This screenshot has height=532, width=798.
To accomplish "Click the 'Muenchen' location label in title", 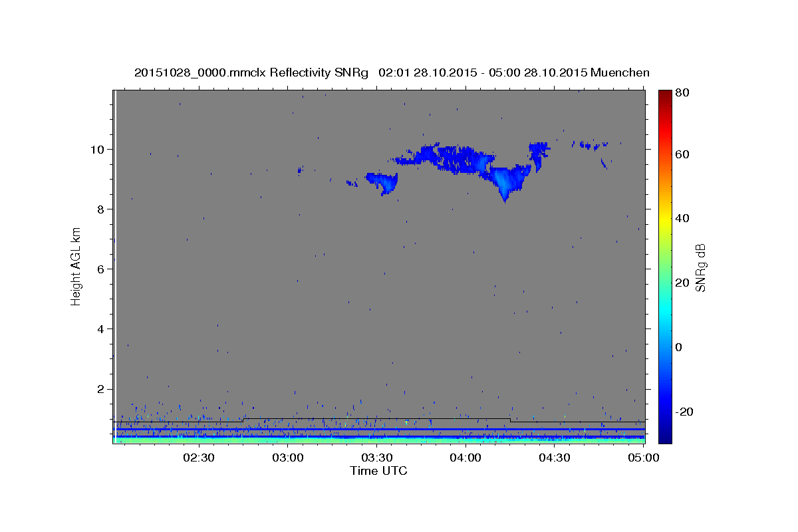I will (x=618, y=72).
